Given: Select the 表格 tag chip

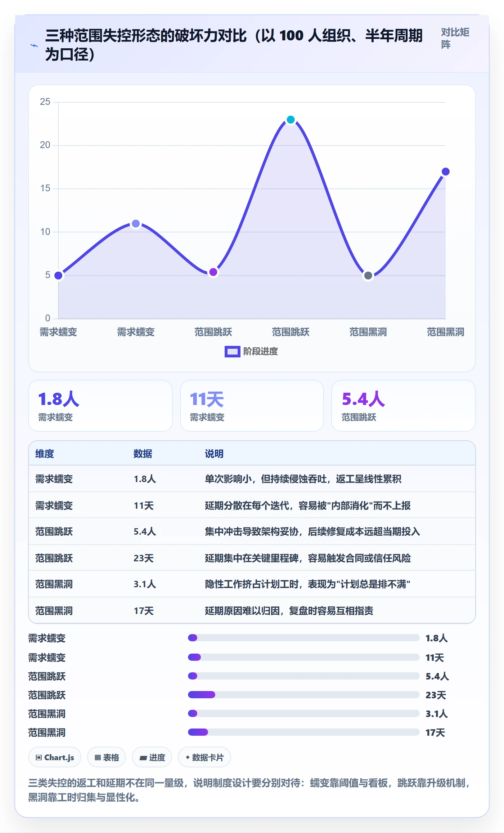Looking at the screenshot, I should pos(107,757).
